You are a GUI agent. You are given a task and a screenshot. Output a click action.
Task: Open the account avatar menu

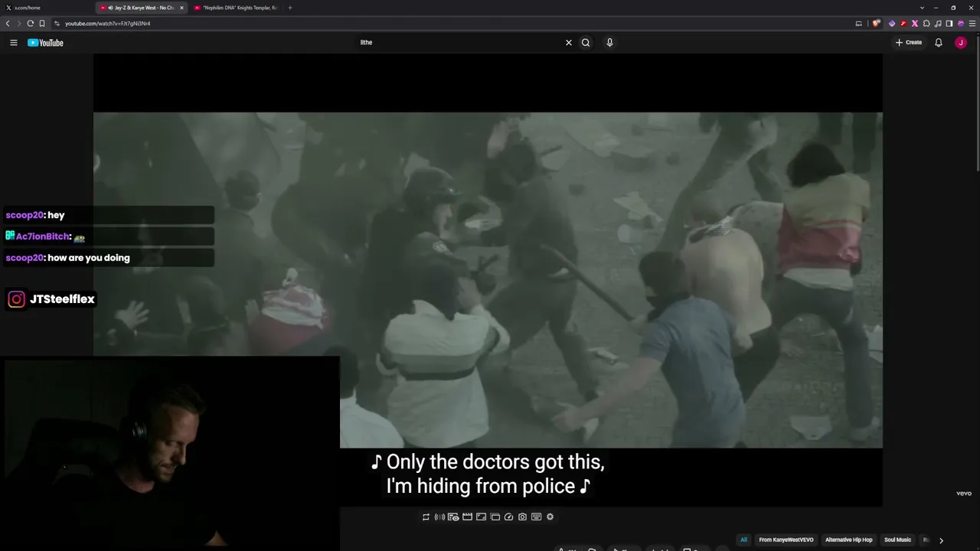click(x=961, y=43)
